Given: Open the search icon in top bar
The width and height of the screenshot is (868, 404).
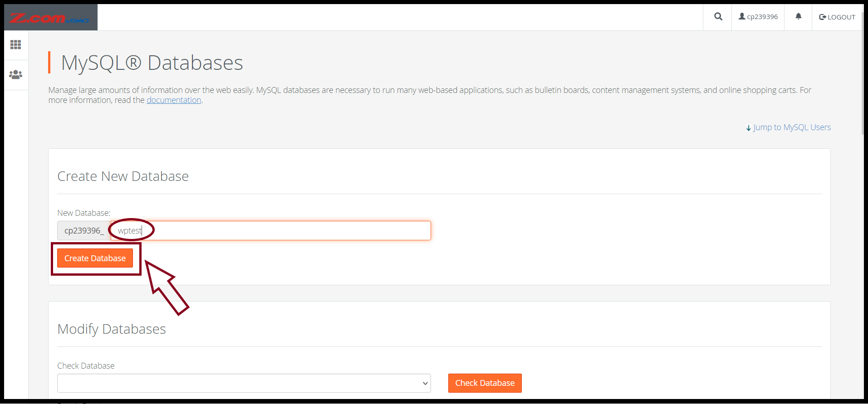Looking at the screenshot, I should (x=718, y=17).
